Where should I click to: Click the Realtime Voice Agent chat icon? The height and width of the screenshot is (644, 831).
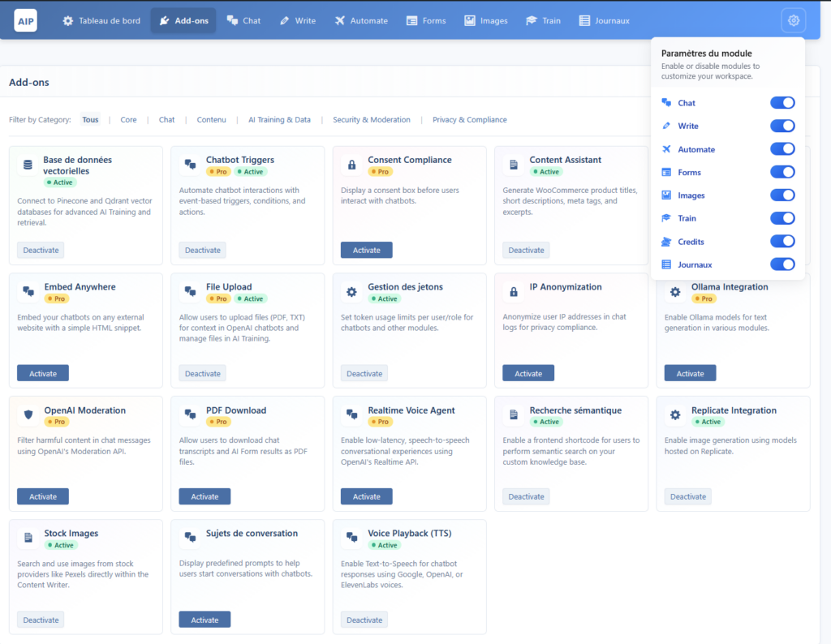[351, 414]
